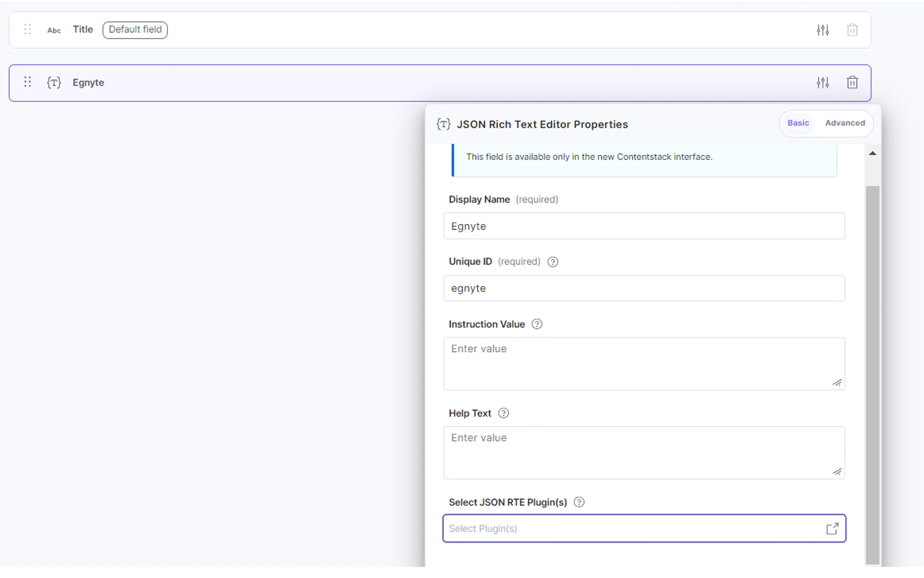Click the Unique ID input field
924x578 pixels.
644,288
